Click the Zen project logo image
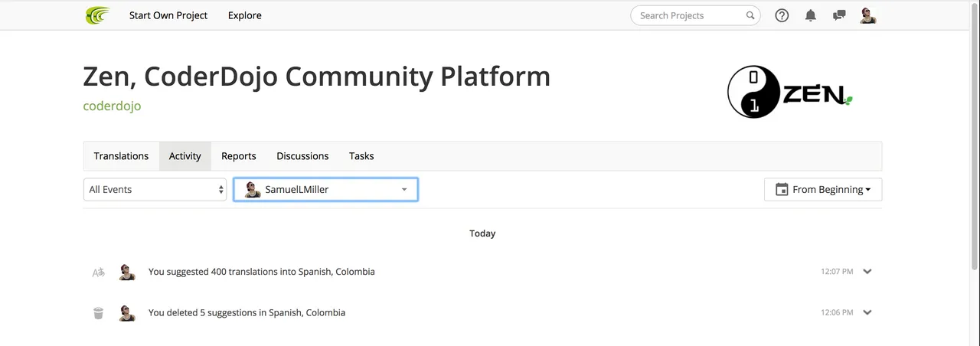The width and height of the screenshot is (980, 346). (789, 91)
